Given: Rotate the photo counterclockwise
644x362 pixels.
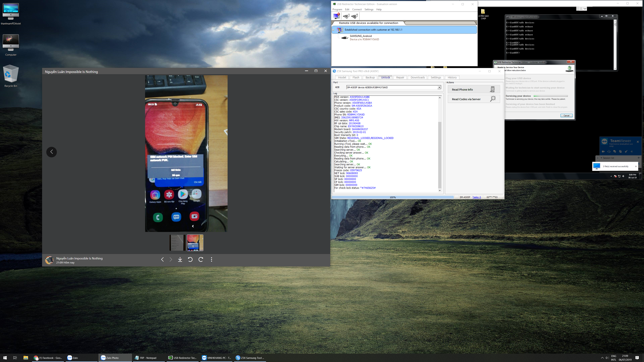Looking at the screenshot, I should pyautogui.click(x=190, y=260).
